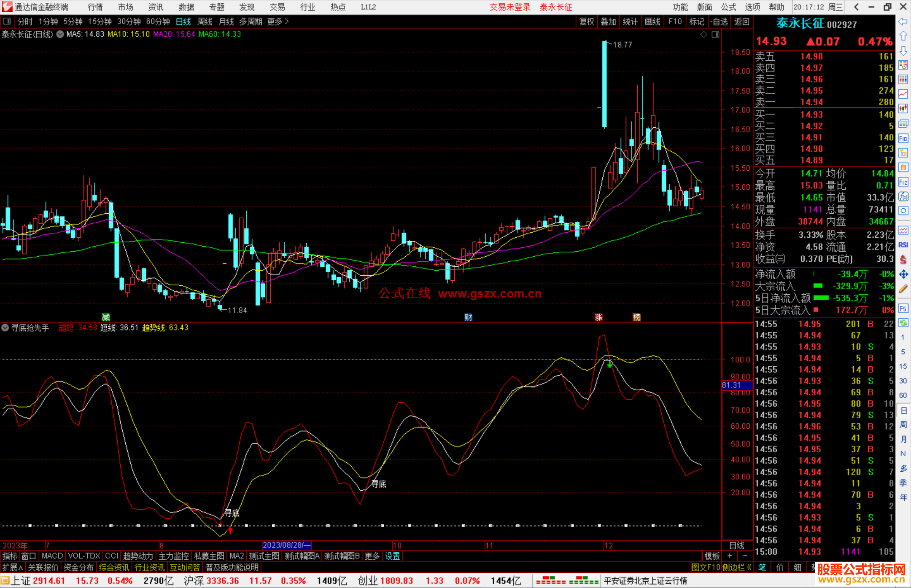
Task: Switch to 30-minute period in sidebar
Action: tap(903, 381)
